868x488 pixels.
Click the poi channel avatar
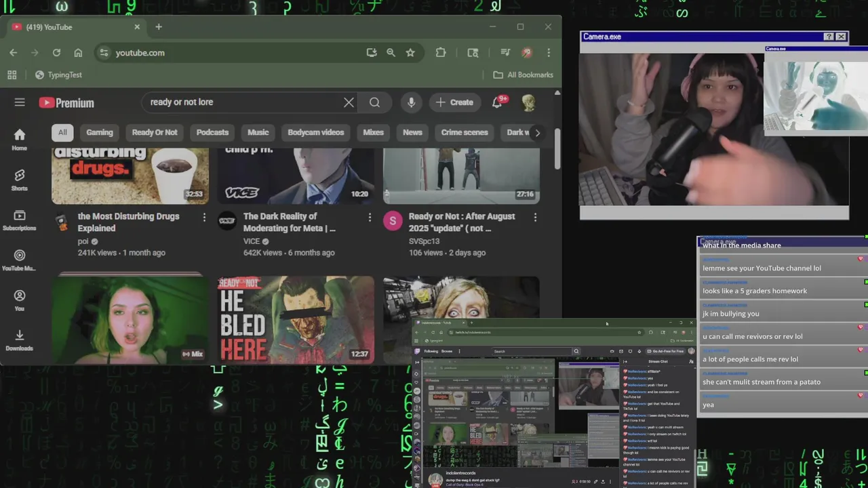click(x=62, y=221)
